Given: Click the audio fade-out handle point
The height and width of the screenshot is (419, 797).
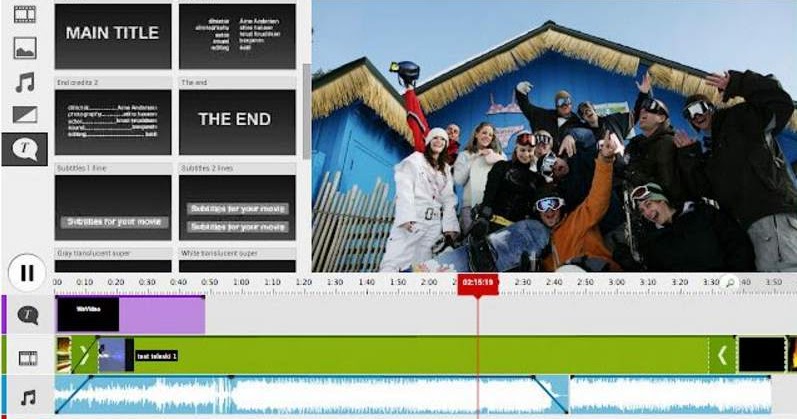Looking at the screenshot, I should tap(534, 377).
